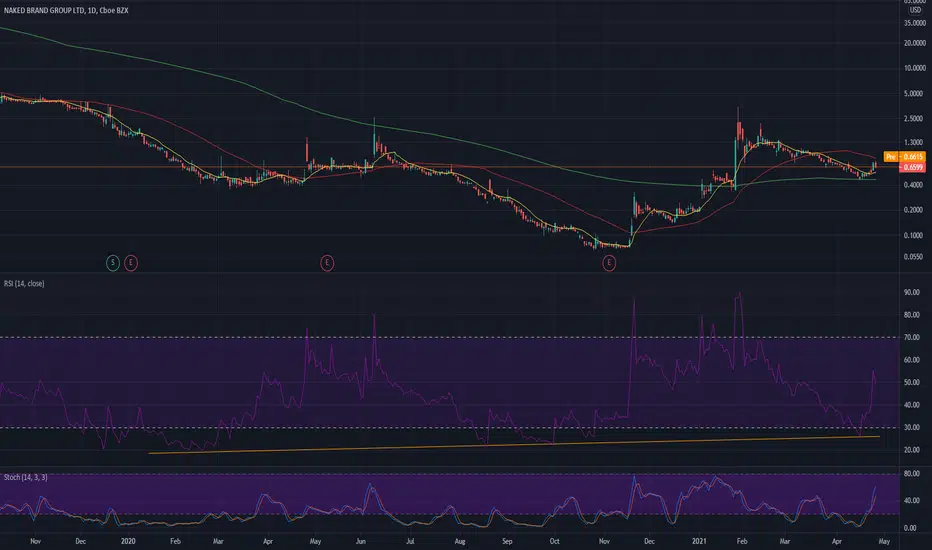
Task: Open the E earnings marker beside the S marker
Action: pos(131,262)
